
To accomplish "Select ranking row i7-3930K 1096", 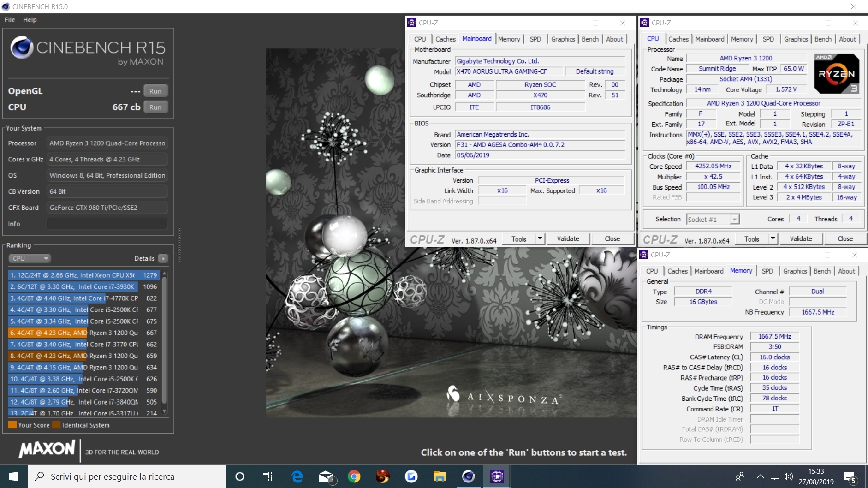I will point(84,286).
